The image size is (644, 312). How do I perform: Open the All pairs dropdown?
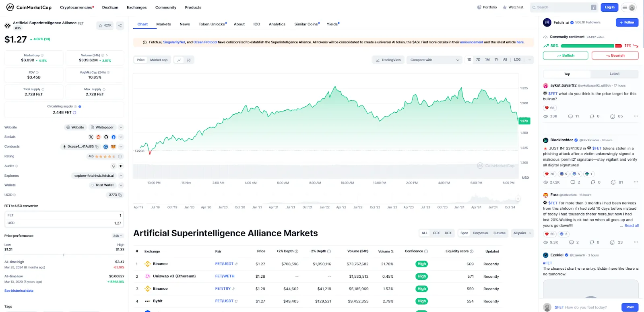pyautogui.click(x=522, y=233)
